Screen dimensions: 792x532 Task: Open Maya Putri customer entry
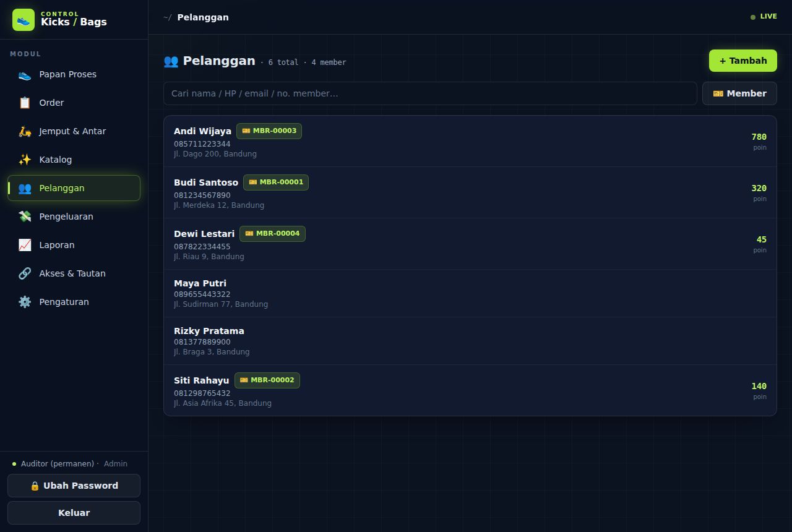[x=470, y=293]
